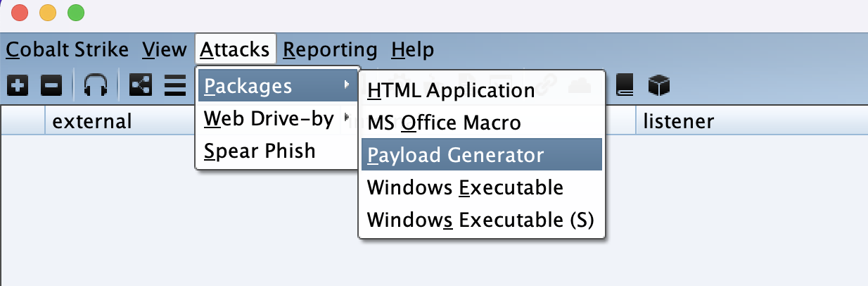Open the View menu
This screenshot has height=286, width=868.
tap(164, 50)
